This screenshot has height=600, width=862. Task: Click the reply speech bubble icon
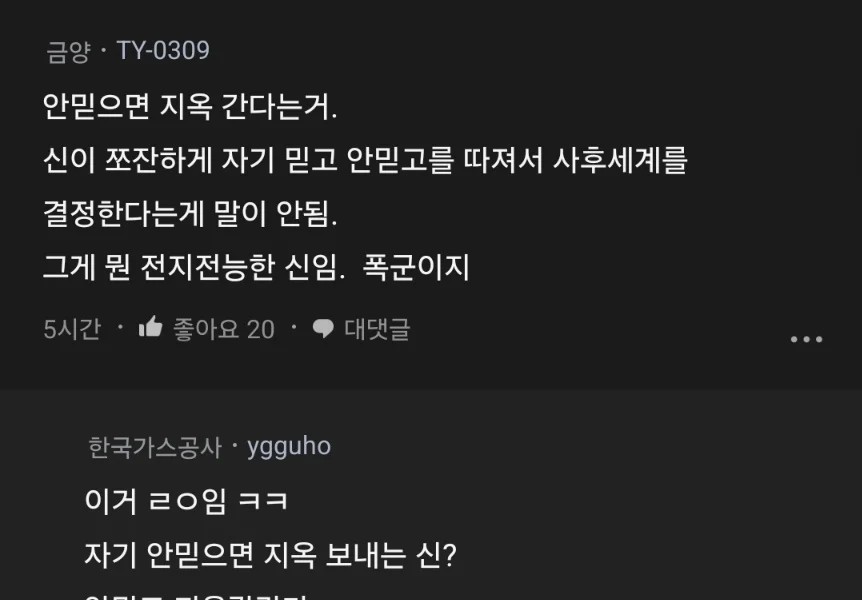point(323,328)
